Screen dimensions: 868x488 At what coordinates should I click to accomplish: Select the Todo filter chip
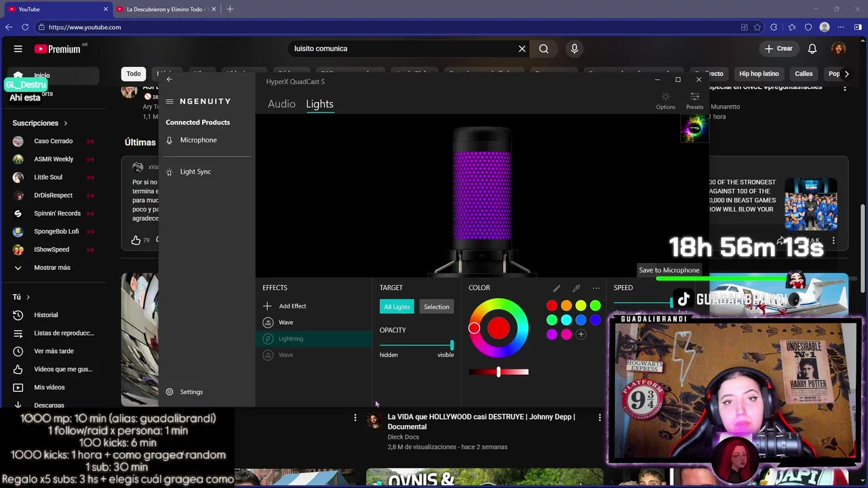(x=134, y=74)
